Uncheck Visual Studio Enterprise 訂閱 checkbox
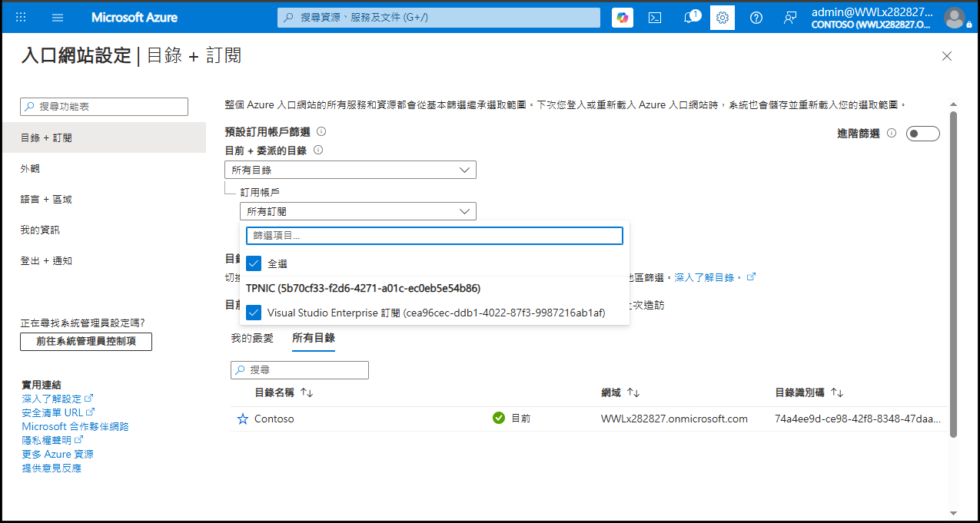980x523 pixels. point(254,313)
